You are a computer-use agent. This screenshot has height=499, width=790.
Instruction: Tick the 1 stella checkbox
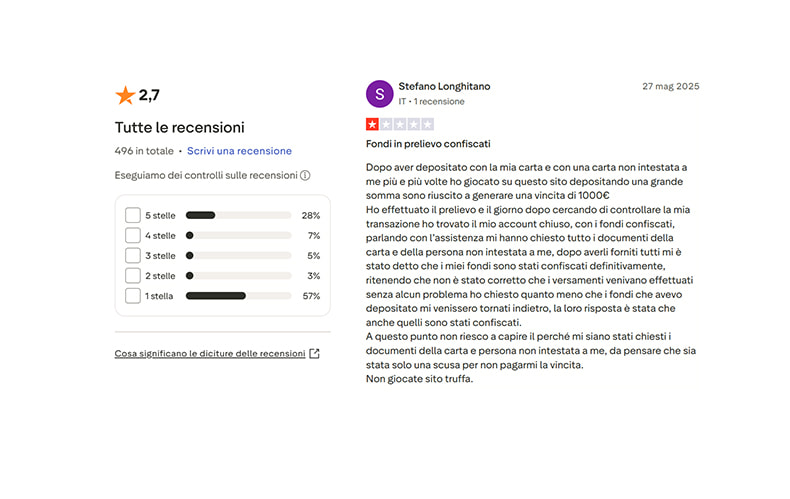[133, 296]
